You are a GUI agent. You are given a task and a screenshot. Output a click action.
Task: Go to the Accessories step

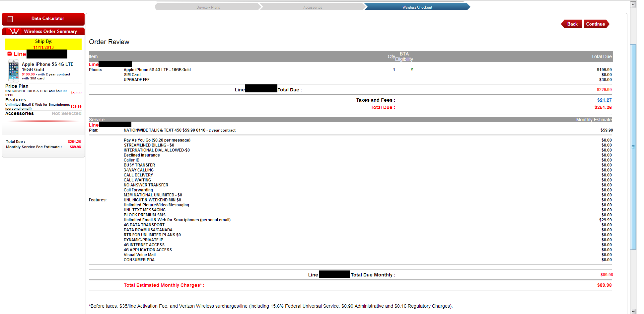pyautogui.click(x=313, y=7)
